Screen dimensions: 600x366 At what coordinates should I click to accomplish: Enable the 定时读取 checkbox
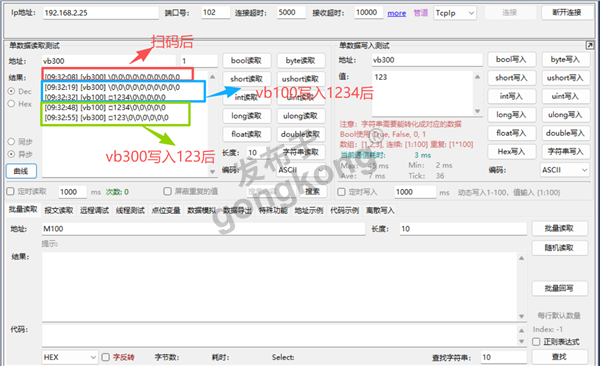click(x=11, y=191)
